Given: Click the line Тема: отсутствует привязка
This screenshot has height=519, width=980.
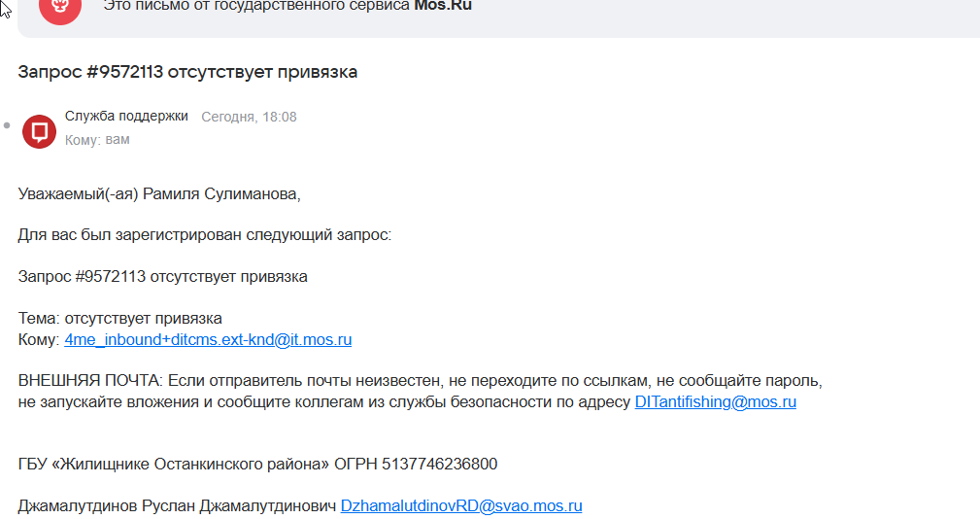Looking at the screenshot, I should pyautogui.click(x=120, y=318).
